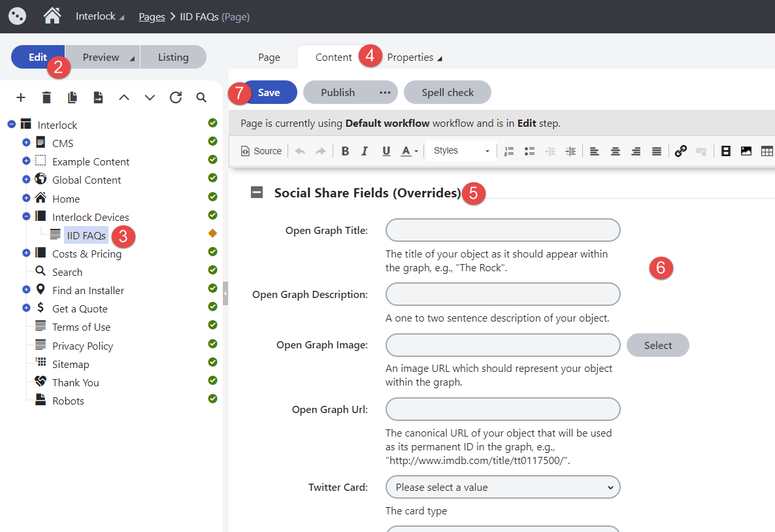
Task: Expand Costs & Pricing node
Action: click(27, 253)
